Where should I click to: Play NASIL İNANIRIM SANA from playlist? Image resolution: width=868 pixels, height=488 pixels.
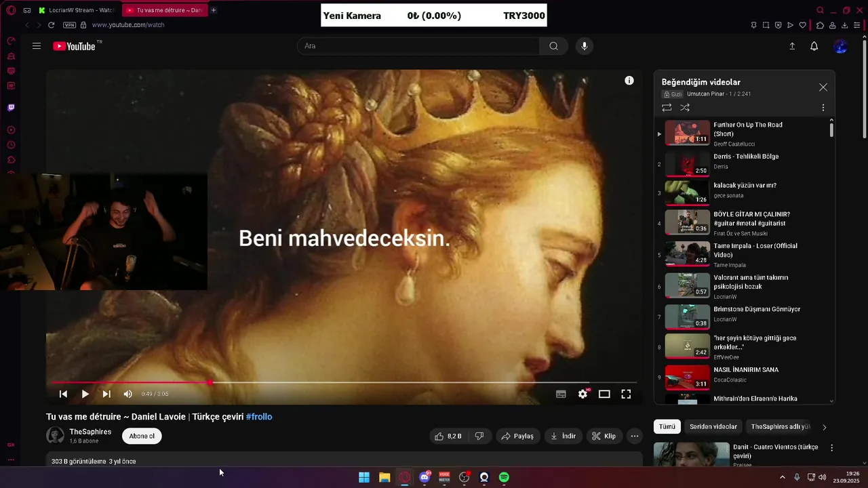coord(744,377)
